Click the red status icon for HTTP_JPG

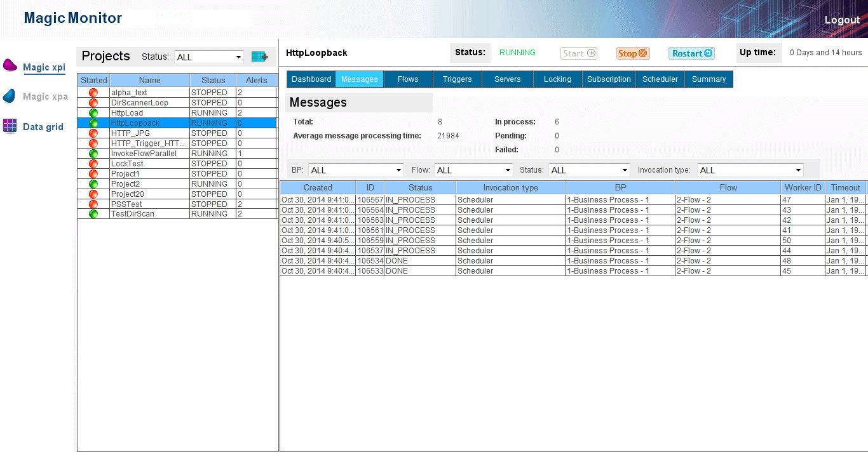pyautogui.click(x=93, y=133)
